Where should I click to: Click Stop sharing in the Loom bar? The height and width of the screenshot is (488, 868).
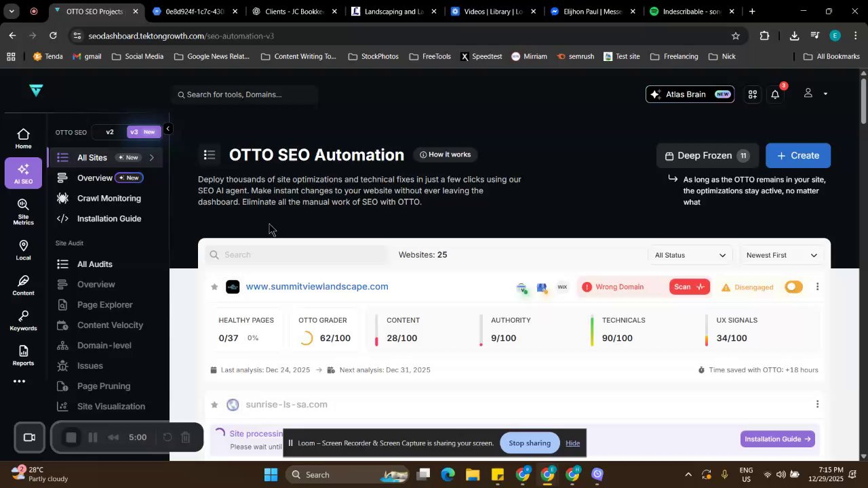530,443
